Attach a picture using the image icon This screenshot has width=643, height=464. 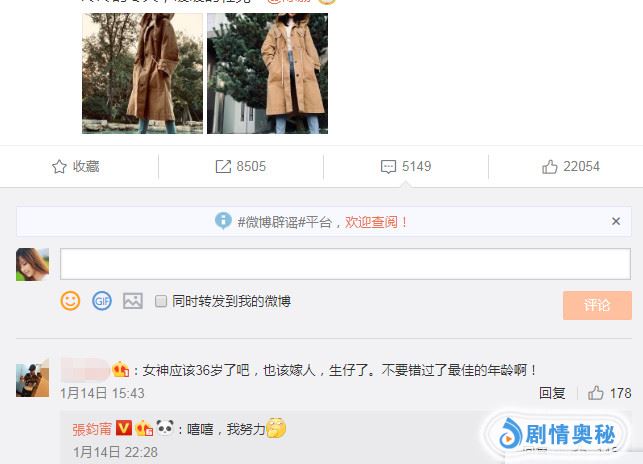(133, 301)
